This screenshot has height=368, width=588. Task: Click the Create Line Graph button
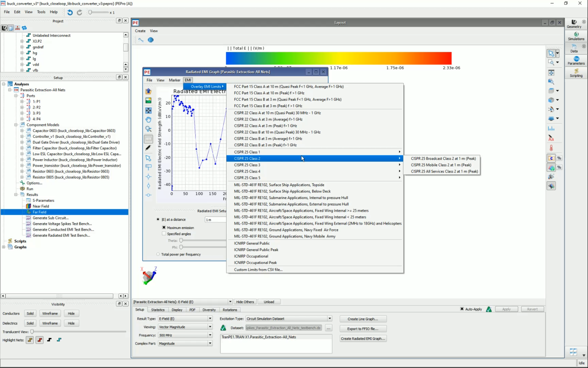point(363,319)
